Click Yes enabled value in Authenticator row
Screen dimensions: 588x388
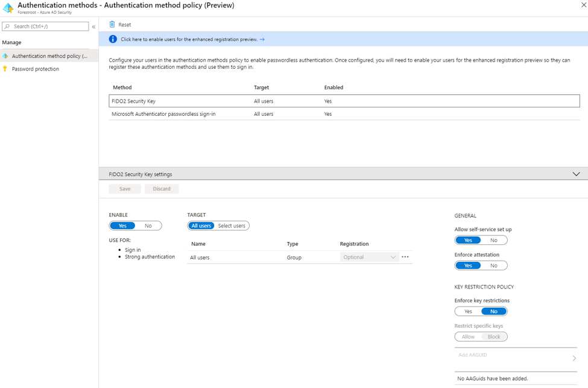tap(328, 114)
